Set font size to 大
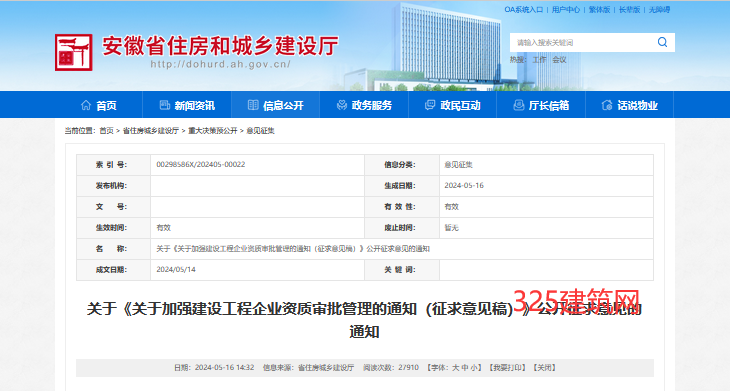This screenshot has width=730, height=391. tap(455, 368)
